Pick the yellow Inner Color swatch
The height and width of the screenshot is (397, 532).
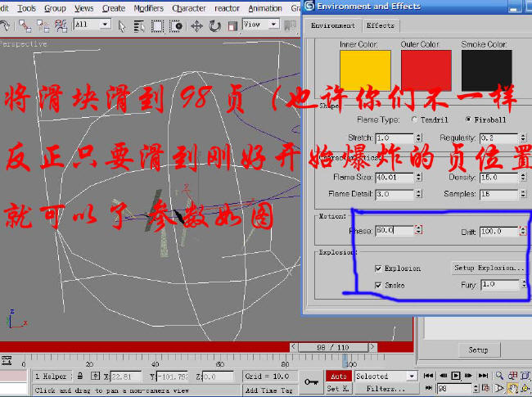click(x=365, y=70)
